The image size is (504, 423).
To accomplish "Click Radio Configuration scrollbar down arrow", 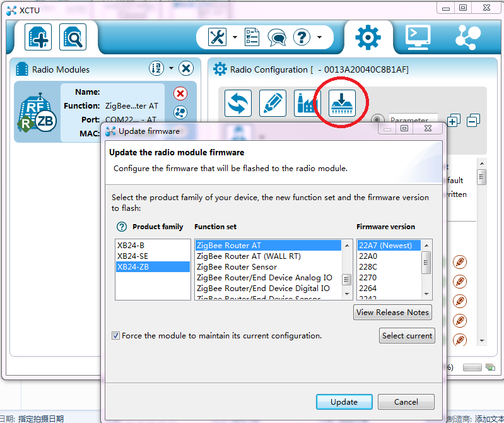I will pyautogui.click(x=482, y=341).
